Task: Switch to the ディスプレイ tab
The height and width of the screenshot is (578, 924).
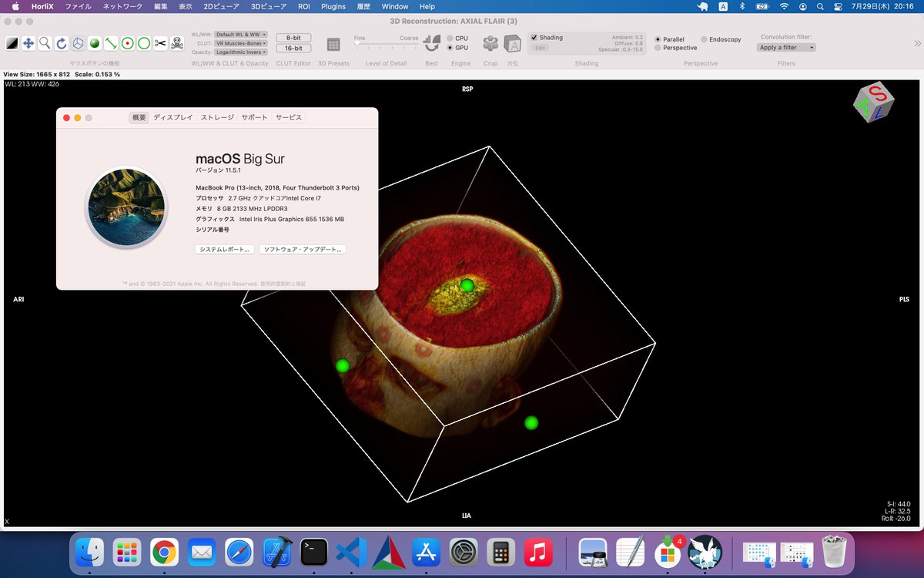Action: [x=173, y=117]
